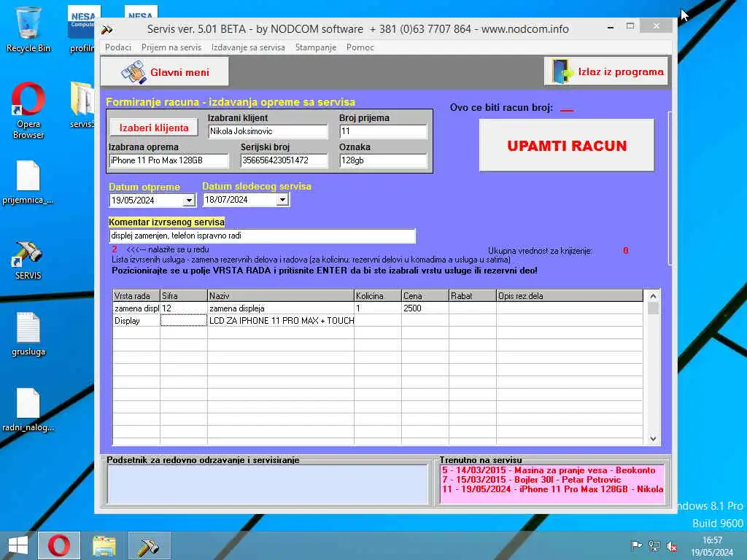
Task: Open the Pomoc menu
Action: pyautogui.click(x=360, y=47)
